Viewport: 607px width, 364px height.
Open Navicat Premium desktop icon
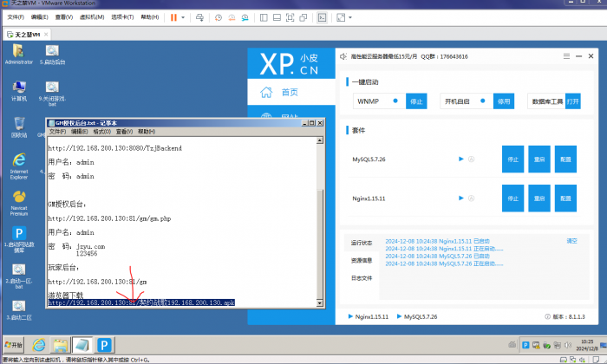click(x=18, y=197)
